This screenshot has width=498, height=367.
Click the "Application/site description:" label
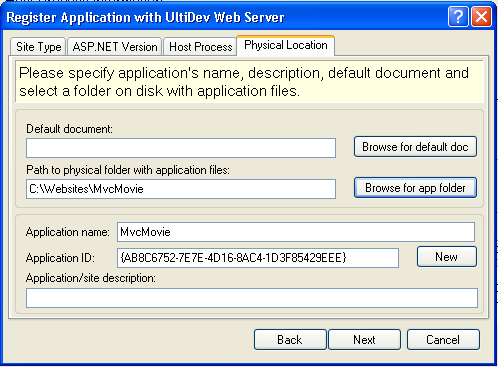(91, 278)
